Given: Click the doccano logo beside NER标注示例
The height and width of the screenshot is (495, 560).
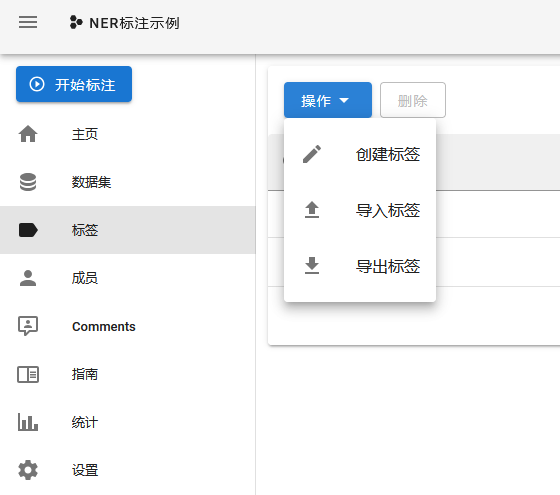Looking at the screenshot, I should tap(76, 22).
